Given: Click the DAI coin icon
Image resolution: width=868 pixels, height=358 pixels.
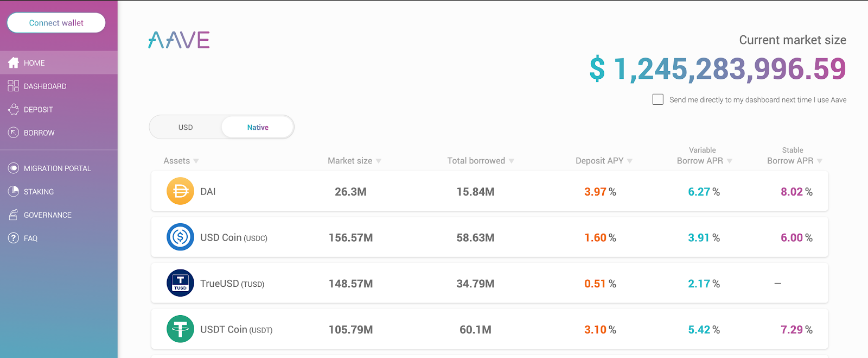Looking at the screenshot, I should 180,191.
